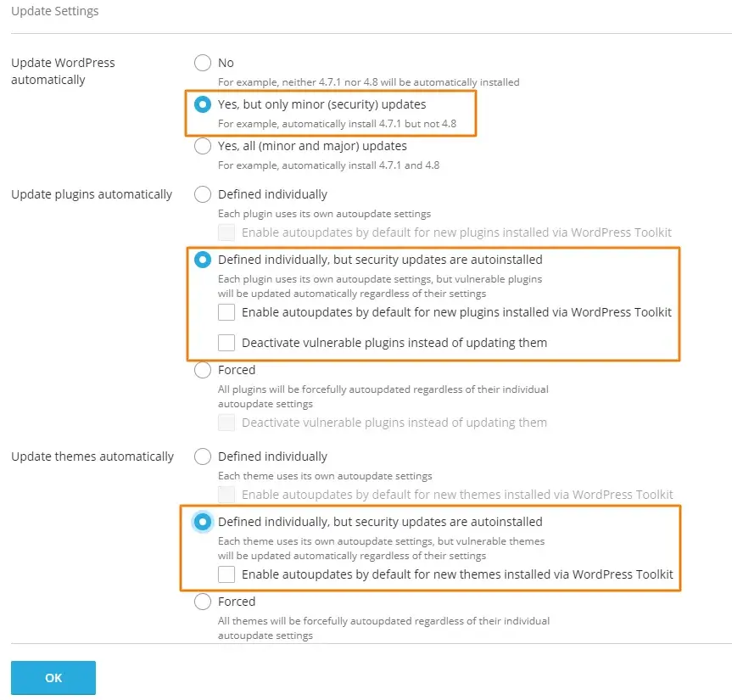Select themes' security updates autoinstalled option
This screenshot has height=700, width=732.
203,522
